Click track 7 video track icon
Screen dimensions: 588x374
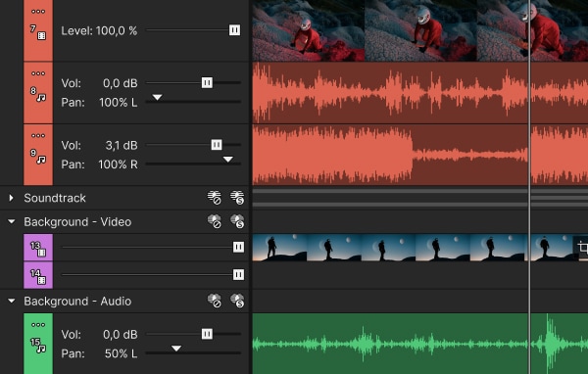point(41,35)
